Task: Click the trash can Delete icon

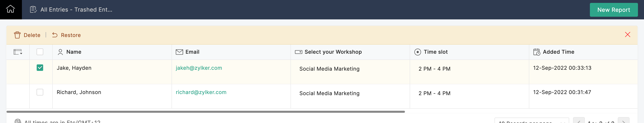Action: [x=17, y=35]
